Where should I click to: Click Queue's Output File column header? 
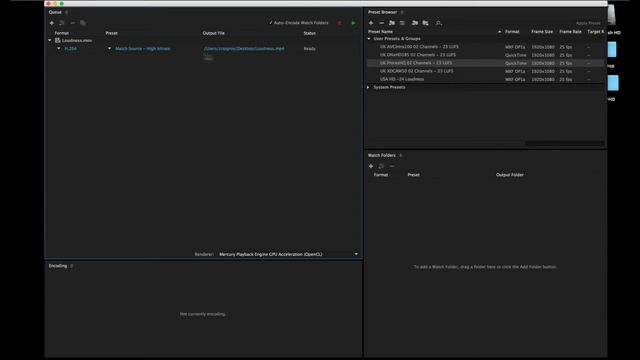(213, 33)
